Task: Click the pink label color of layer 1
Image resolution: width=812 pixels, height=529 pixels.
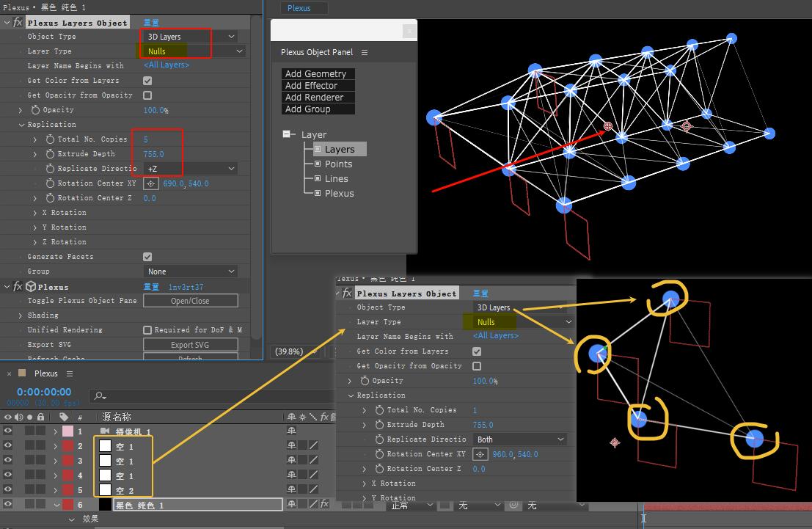Action: point(67,431)
